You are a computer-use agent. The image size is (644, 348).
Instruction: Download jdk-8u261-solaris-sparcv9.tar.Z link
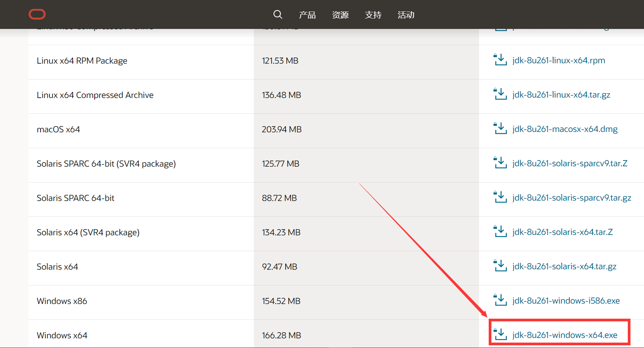pyautogui.click(x=570, y=164)
